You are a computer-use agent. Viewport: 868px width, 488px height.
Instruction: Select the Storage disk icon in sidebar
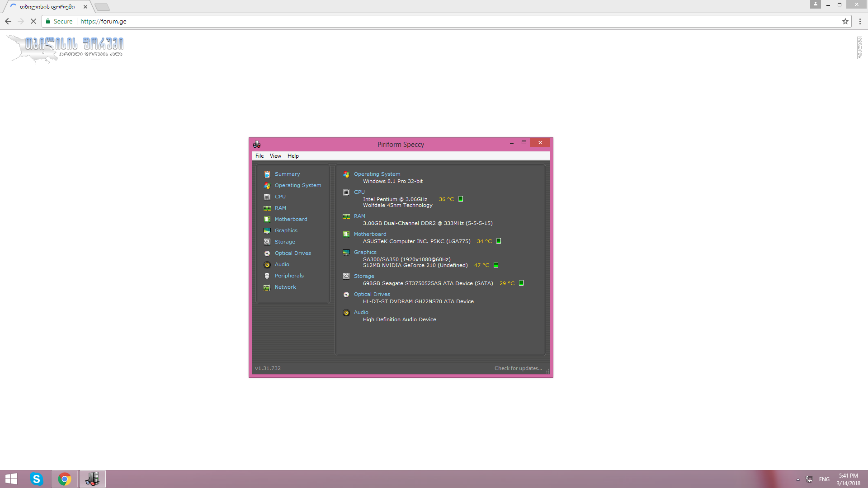[x=267, y=242]
